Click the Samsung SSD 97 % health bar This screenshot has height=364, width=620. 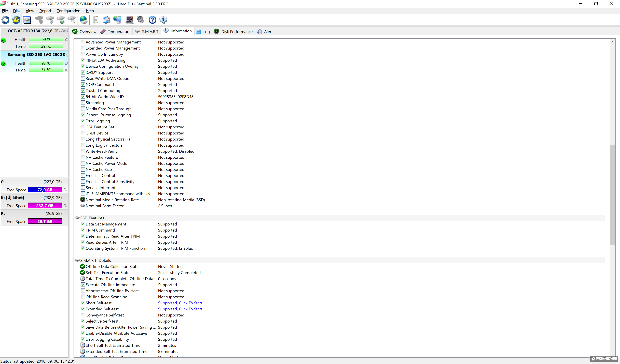[x=46, y=63]
